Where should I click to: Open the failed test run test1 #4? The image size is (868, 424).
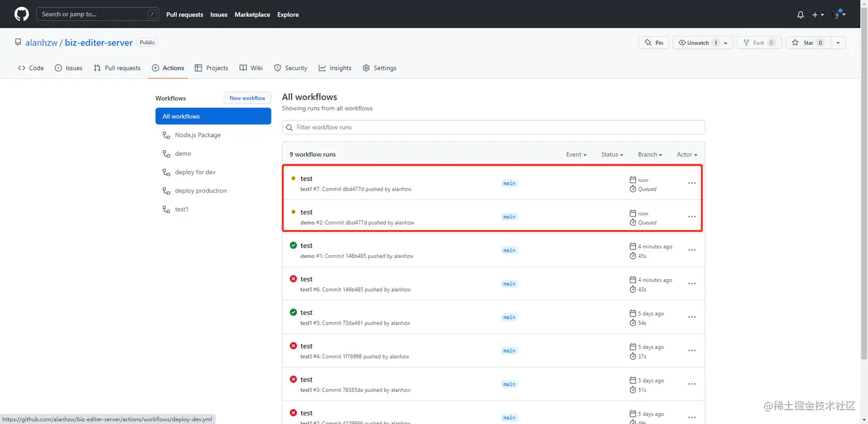307,346
